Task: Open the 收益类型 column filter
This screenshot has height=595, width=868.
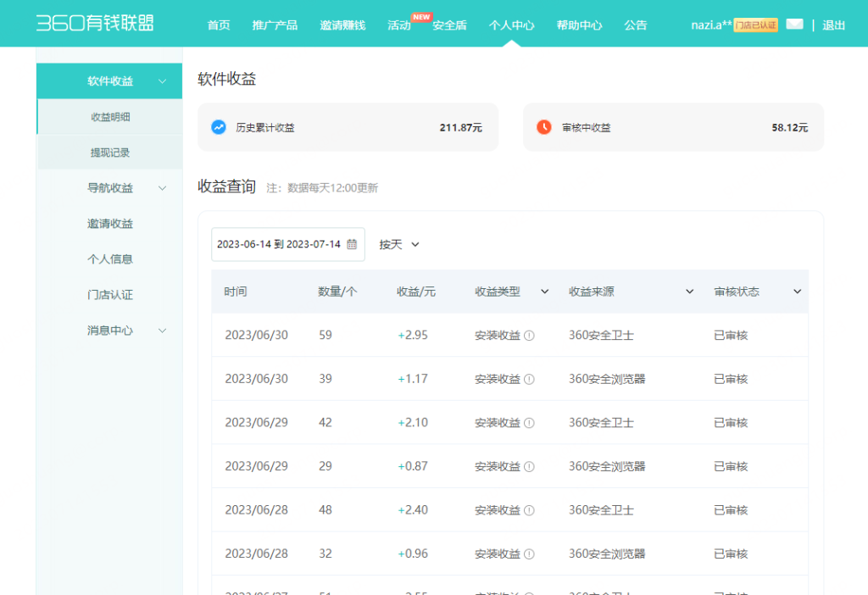Action: [545, 292]
